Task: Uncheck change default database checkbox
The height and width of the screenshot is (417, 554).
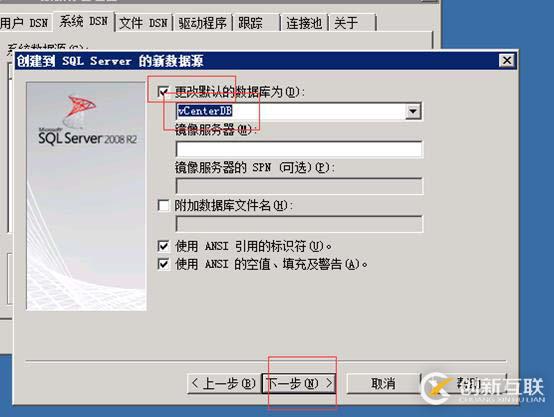Action: 163,92
